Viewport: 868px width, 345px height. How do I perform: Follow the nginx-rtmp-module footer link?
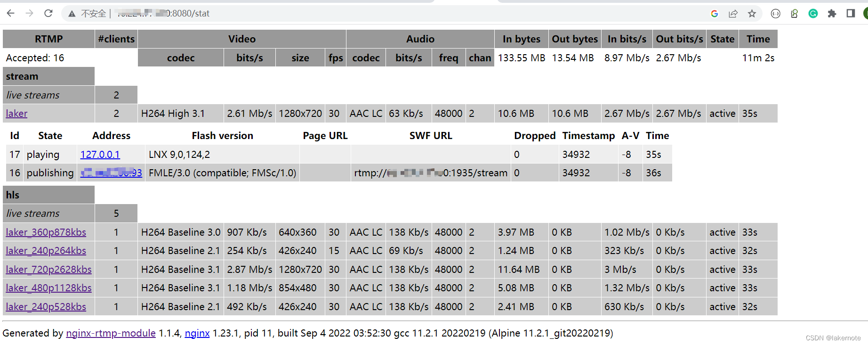111,333
